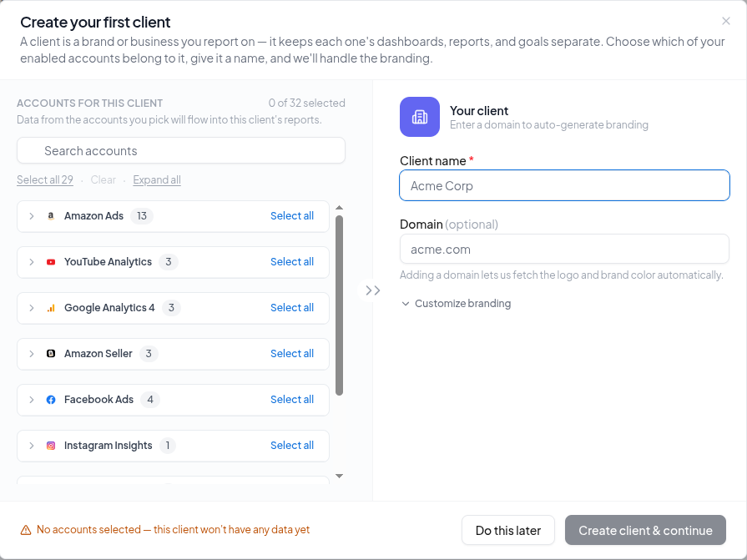The image size is (747, 560).
Task: Click the purple building client avatar icon
Action: coord(419,117)
